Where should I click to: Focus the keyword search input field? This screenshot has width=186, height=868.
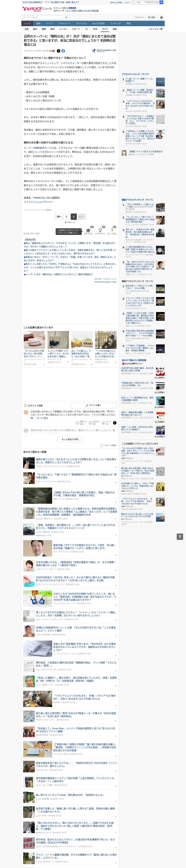[x=44, y=17]
